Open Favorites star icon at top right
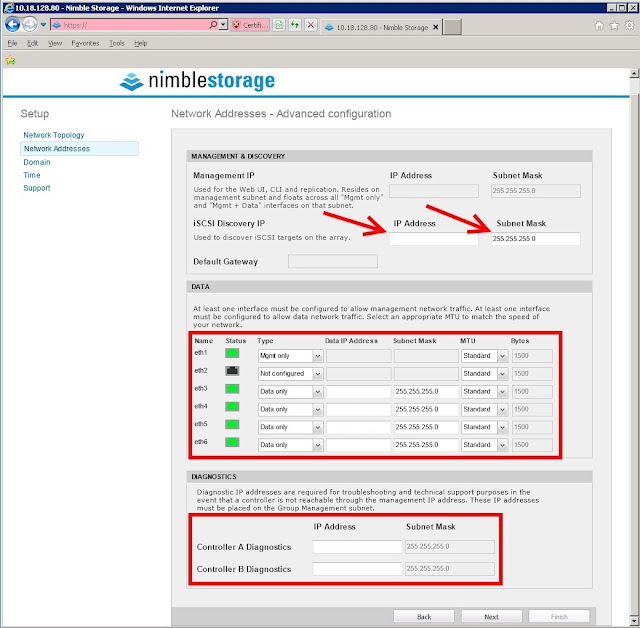The image size is (640, 628). 614,26
